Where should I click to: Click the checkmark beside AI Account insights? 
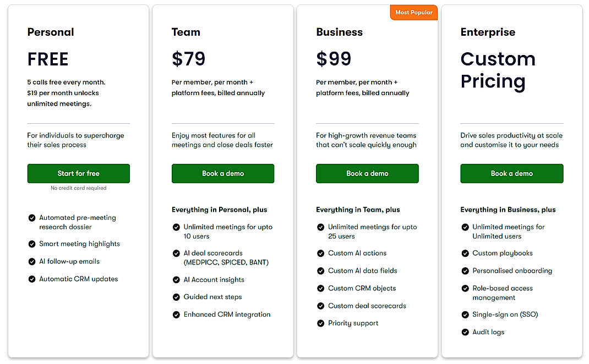point(176,279)
